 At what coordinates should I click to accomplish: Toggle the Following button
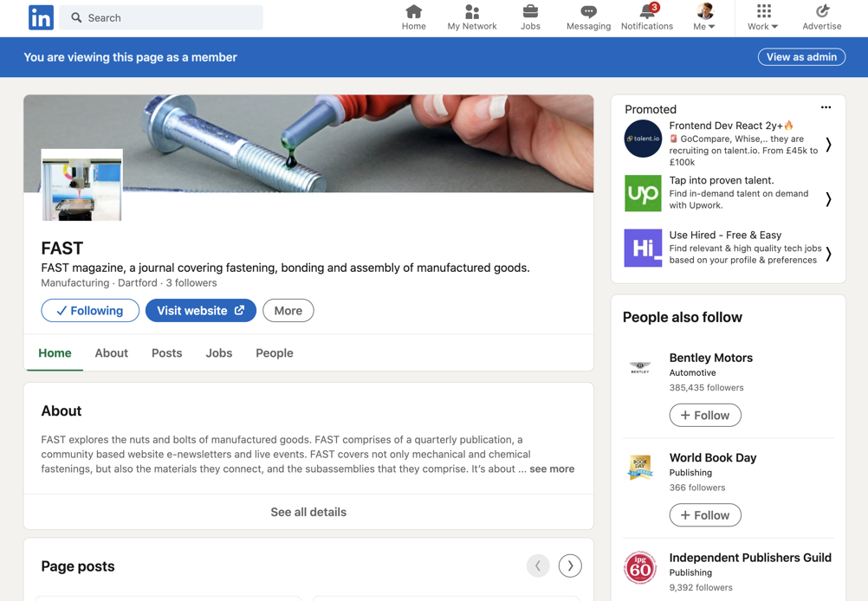[90, 311]
